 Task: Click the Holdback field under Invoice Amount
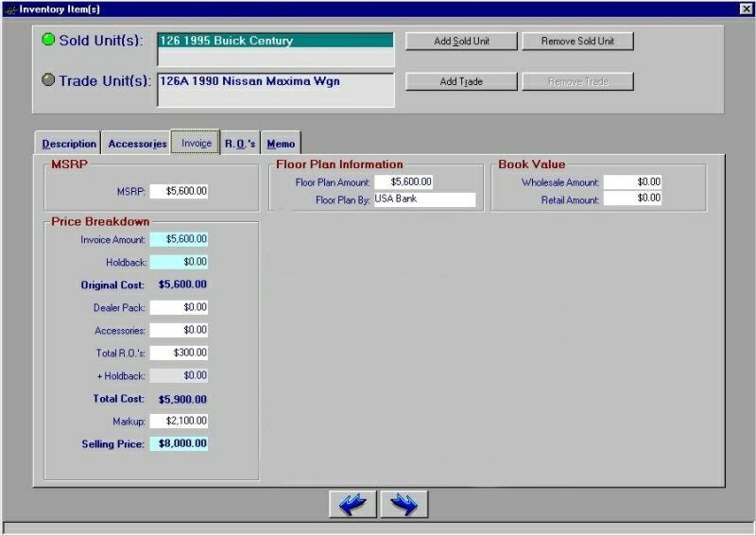pos(179,262)
